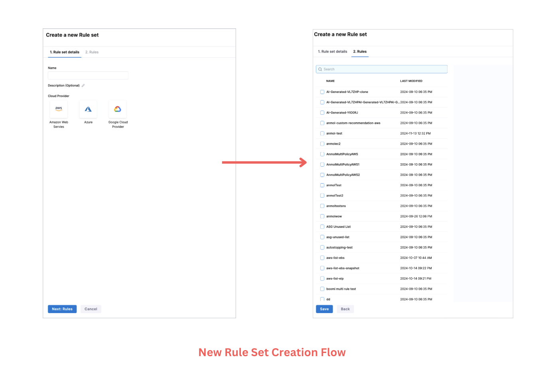This screenshot has width=556, height=392.
Task: Go back with the Back button
Action: (x=345, y=309)
